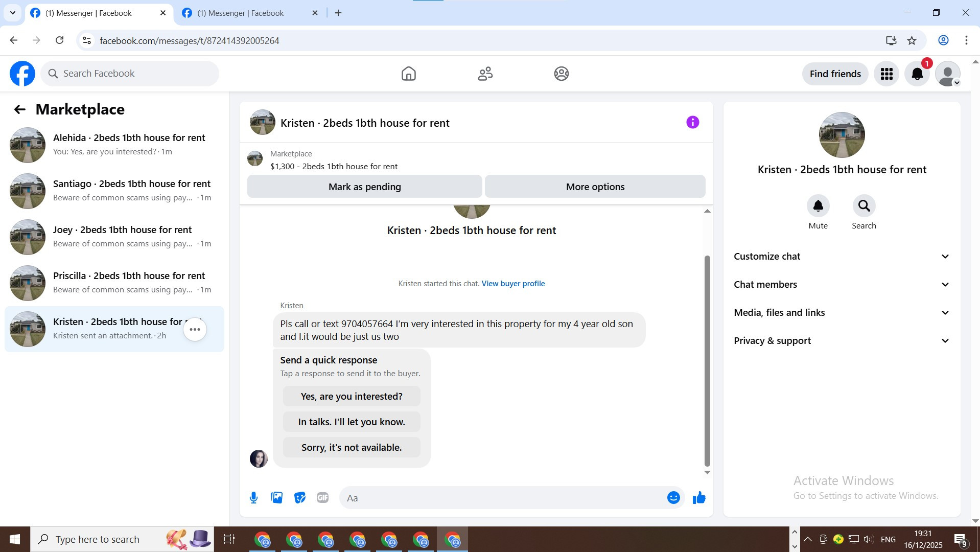Open Alehida's house for rent conversation
Image resolution: width=980 pixels, height=552 pixels.
pyautogui.click(x=114, y=145)
